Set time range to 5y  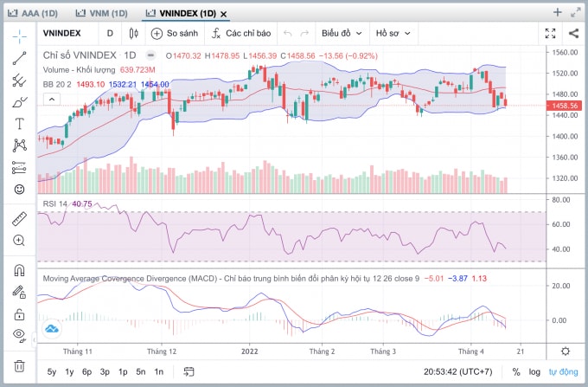(52, 371)
